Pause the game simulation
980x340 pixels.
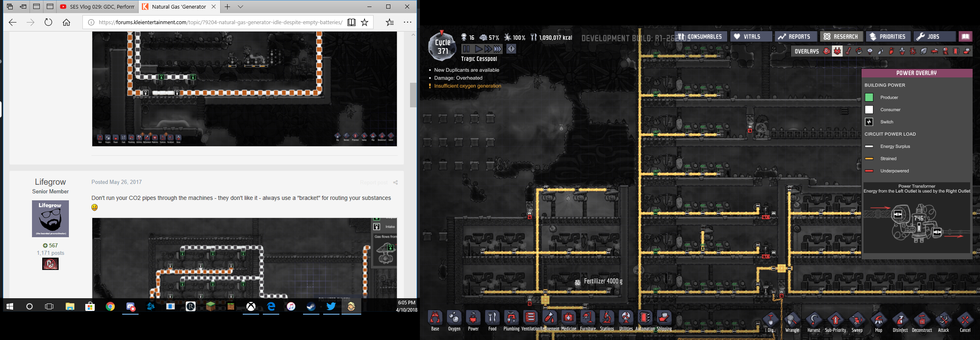tap(466, 49)
